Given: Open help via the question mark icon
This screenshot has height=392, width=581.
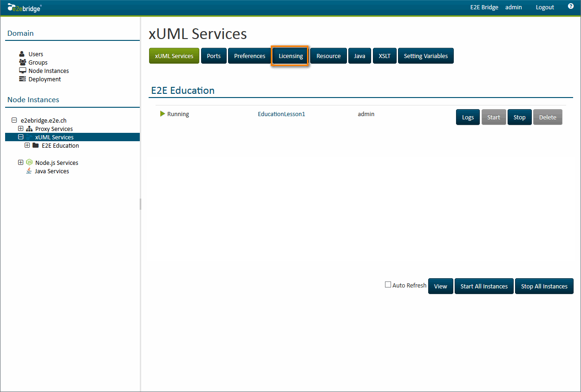Looking at the screenshot, I should 571,7.
